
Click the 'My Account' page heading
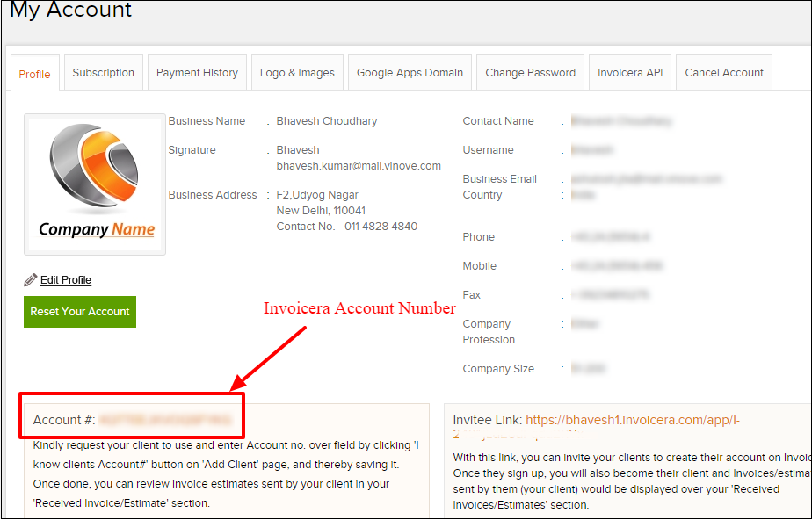(71, 10)
